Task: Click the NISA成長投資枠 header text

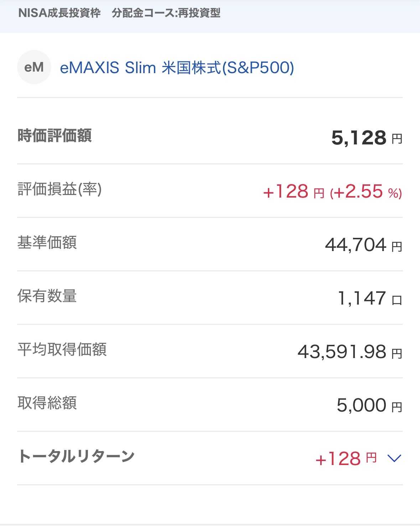Action: (59, 13)
